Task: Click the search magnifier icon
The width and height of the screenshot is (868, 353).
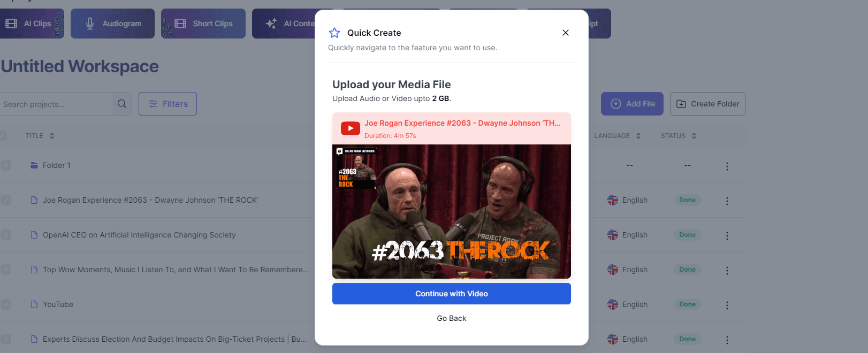Action: (122, 104)
